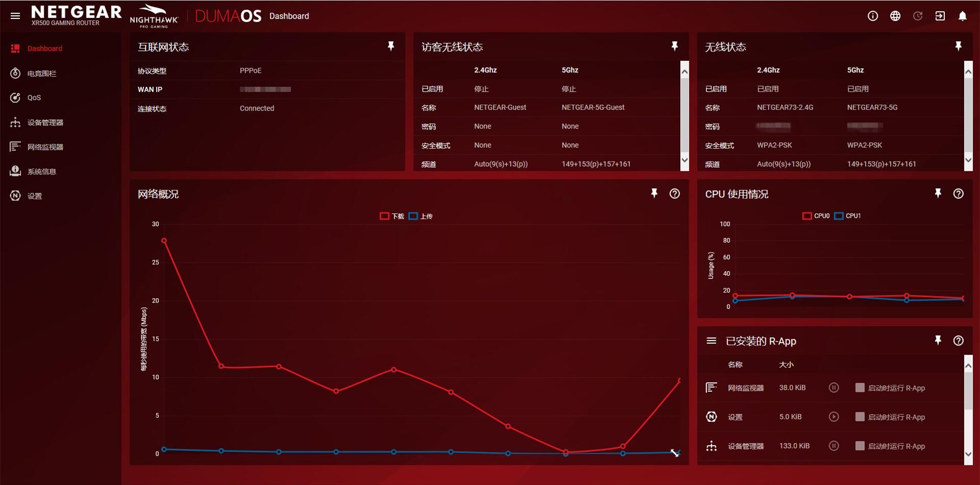Image resolution: width=980 pixels, height=485 pixels.
Task: Check 启动时运行 R-App for 设置
Action: click(860, 417)
